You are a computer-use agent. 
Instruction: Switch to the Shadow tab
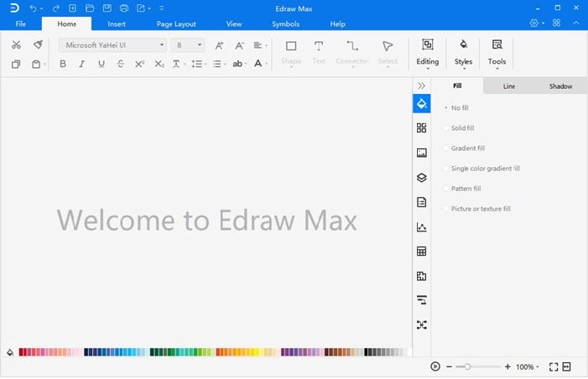click(x=560, y=86)
